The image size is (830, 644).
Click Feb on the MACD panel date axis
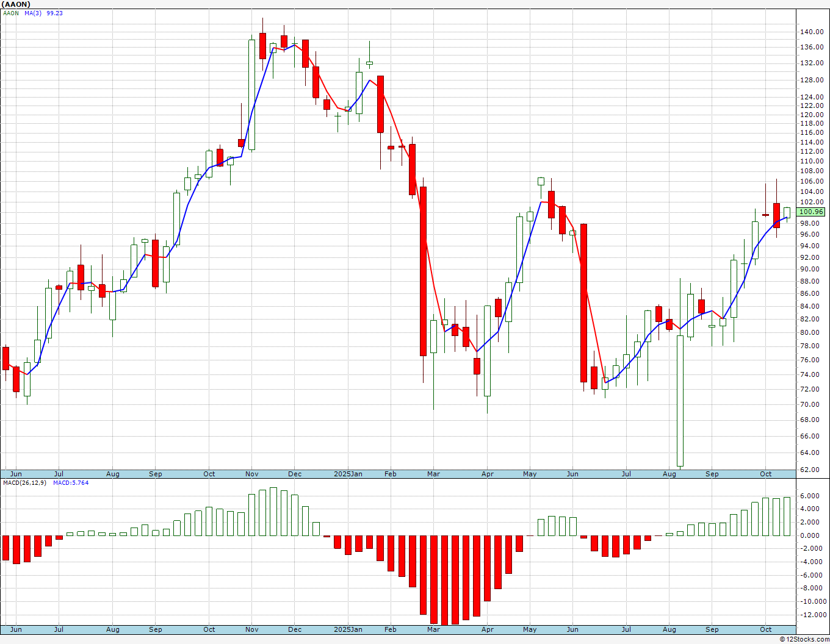[391, 629]
